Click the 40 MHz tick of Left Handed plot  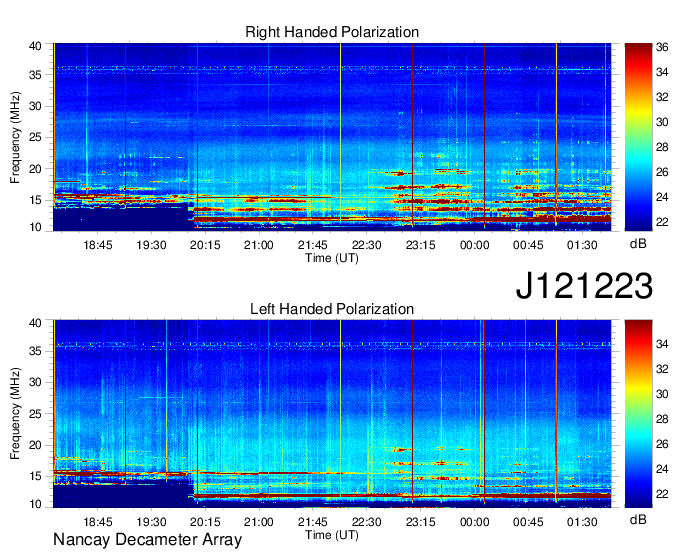(x=35, y=323)
